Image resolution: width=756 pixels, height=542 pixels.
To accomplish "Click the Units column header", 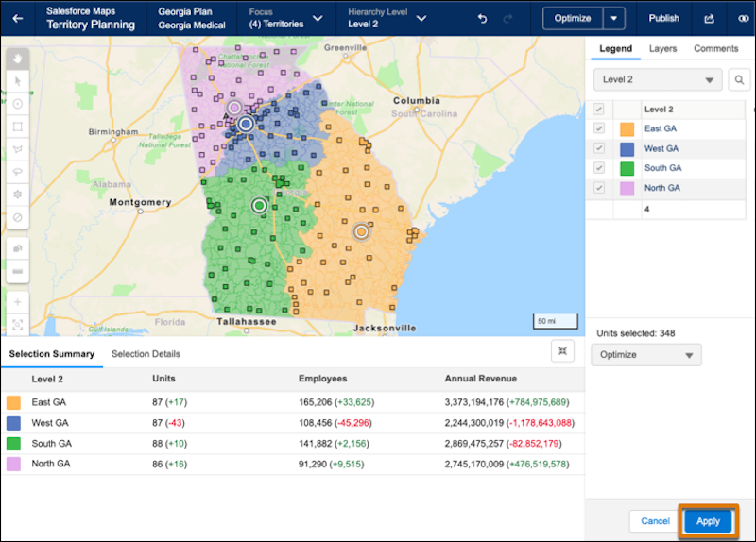I will click(163, 379).
